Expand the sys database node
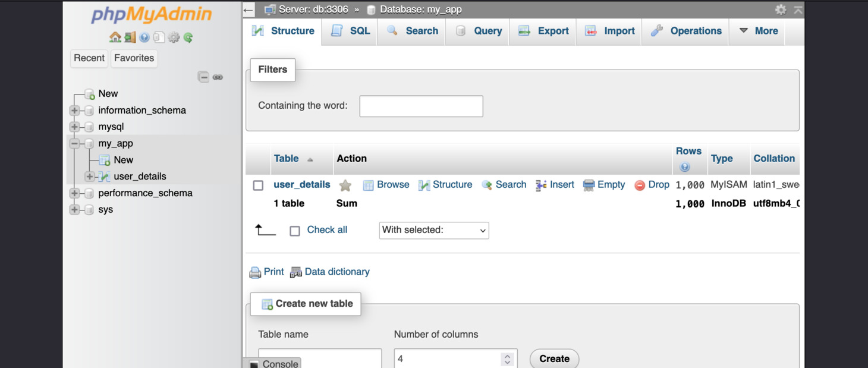 click(74, 210)
